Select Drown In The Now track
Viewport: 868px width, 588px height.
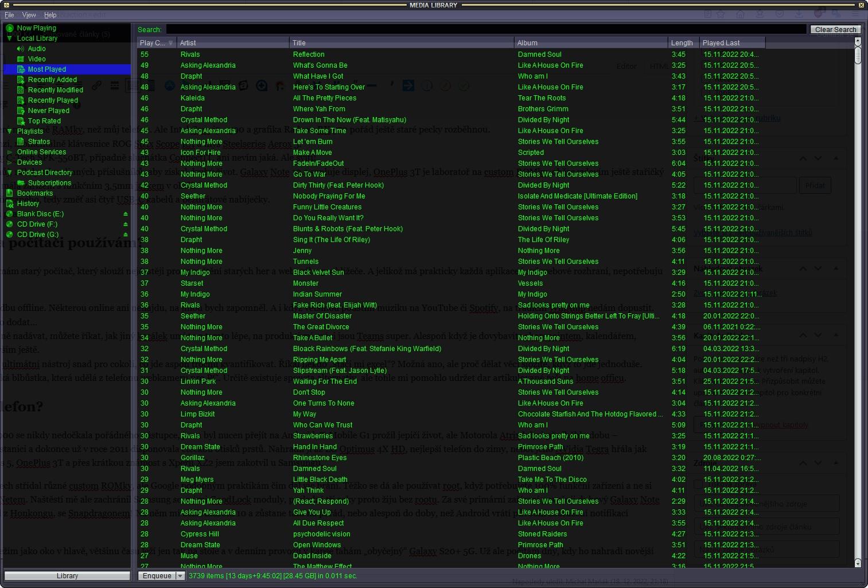(349, 120)
